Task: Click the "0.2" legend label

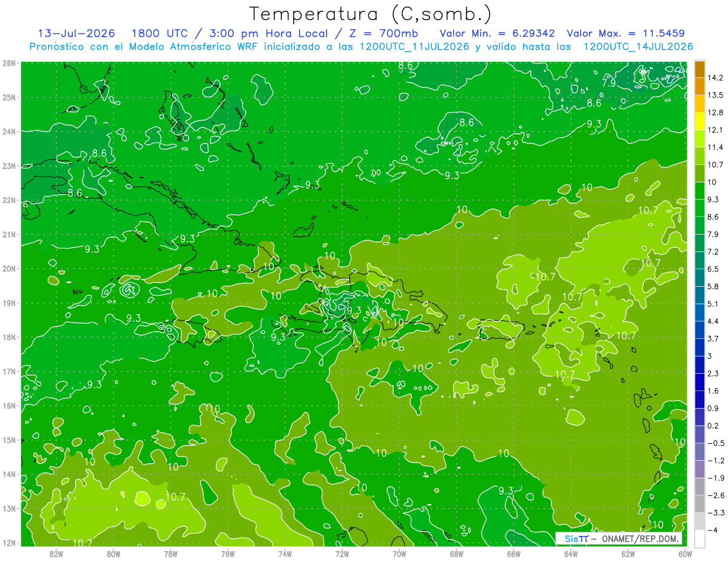Action: click(713, 426)
